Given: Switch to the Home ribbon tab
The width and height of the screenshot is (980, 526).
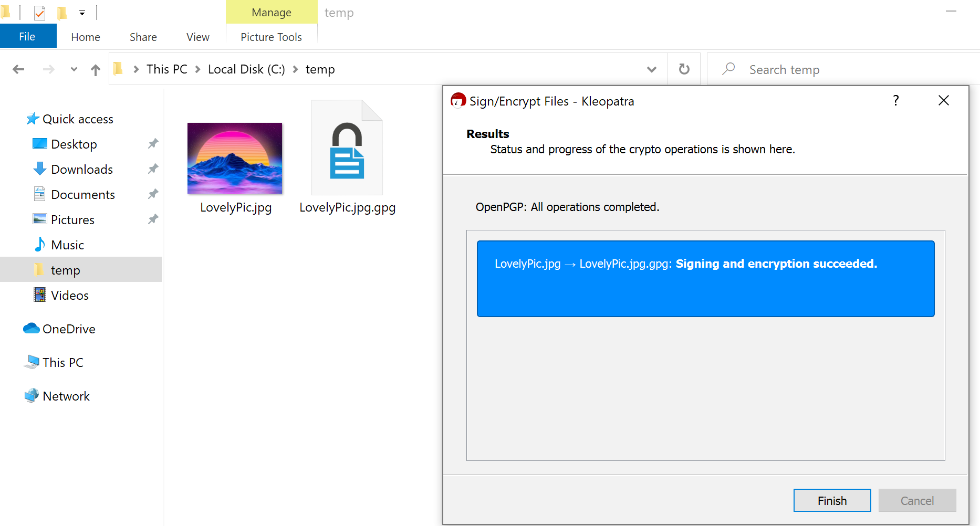Looking at the screenshot, I should pos(86,37).
